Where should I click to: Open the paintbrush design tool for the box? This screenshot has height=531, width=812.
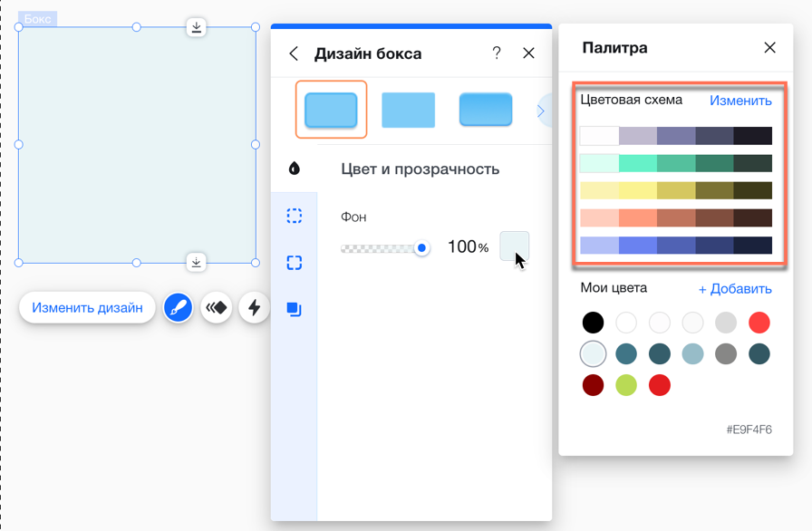[x=178, y=307]
